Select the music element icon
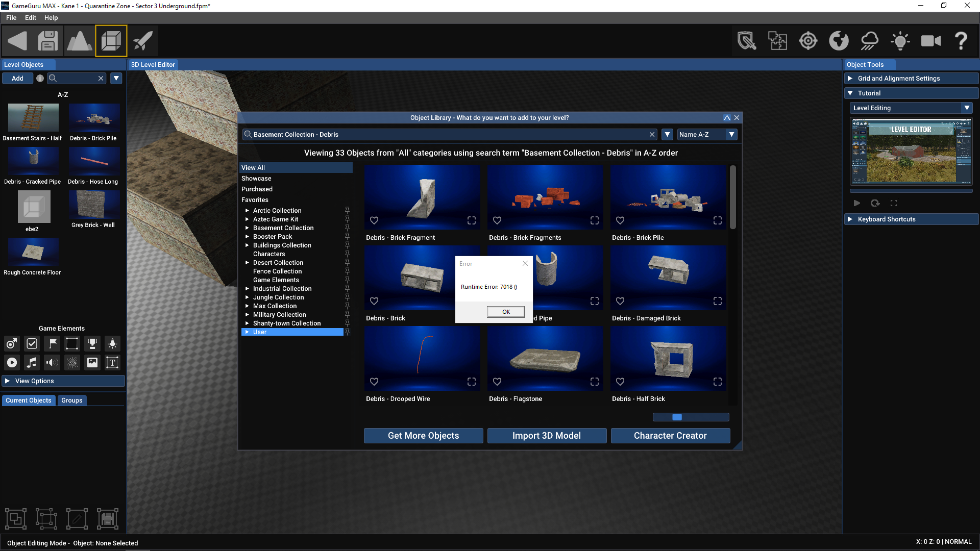 point(32,362)
